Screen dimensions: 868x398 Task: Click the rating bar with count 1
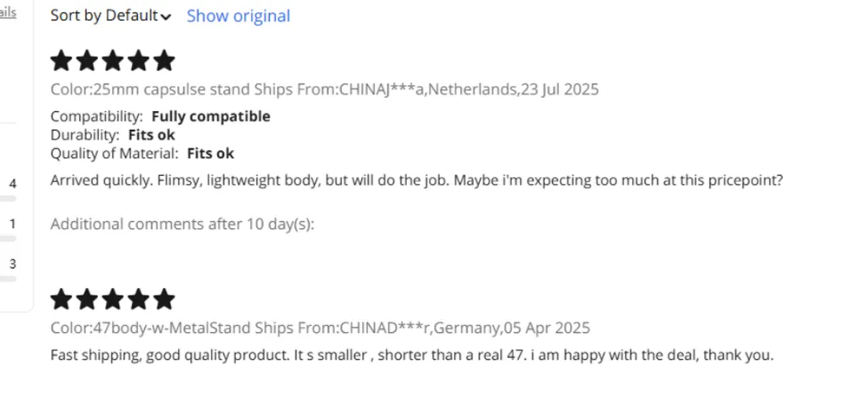click(x=9, y=238)
